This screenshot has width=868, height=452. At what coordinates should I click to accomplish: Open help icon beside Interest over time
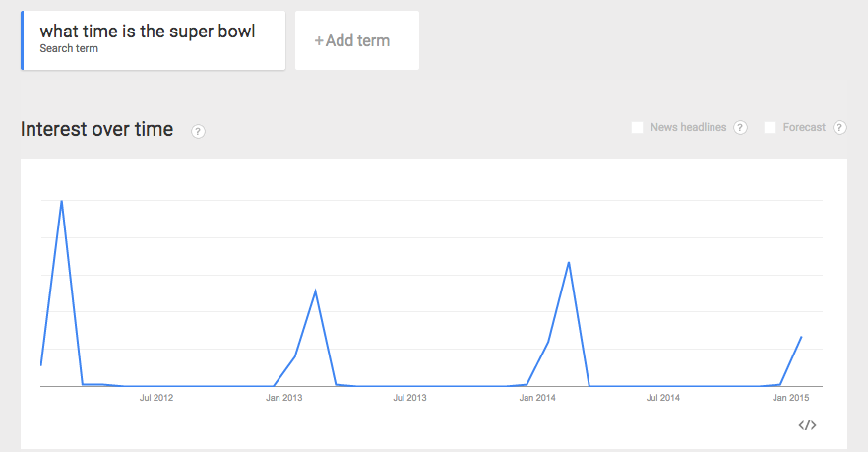click(198, 131)
